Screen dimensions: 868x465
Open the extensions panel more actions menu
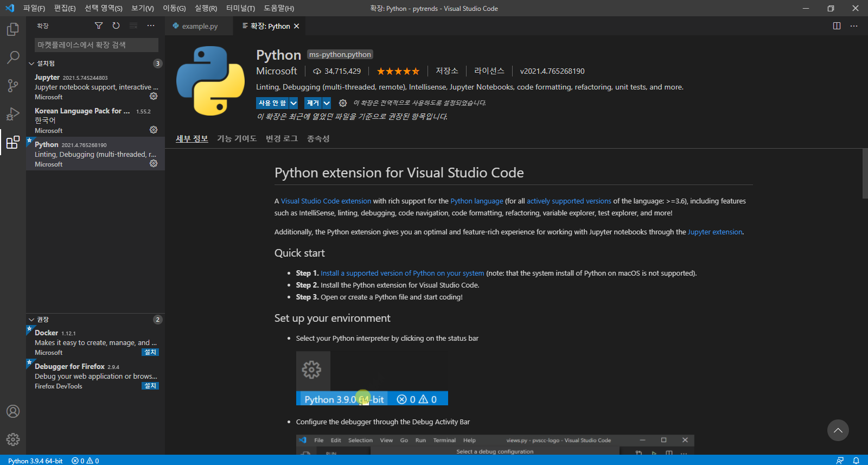(151, 26)
